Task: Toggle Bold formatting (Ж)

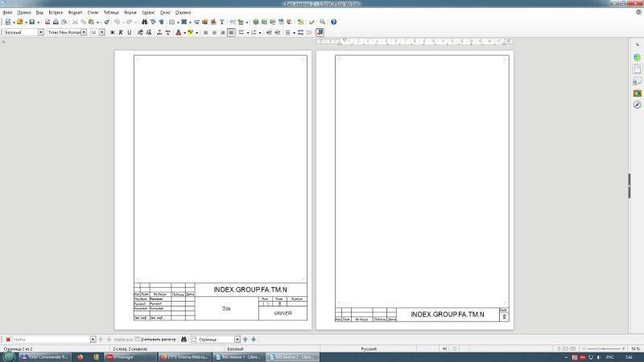Action: point(112,32)
